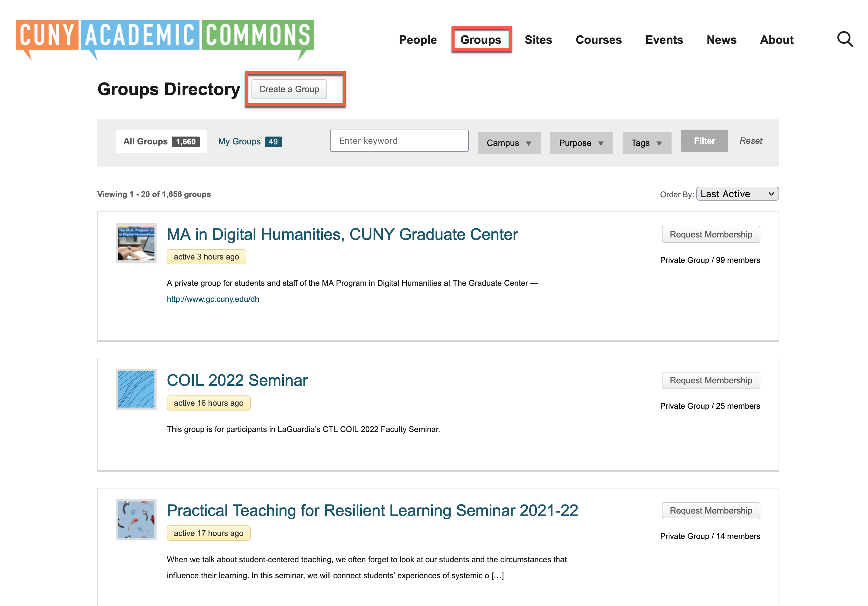Switch to the My Groups tab

click(250, 141)
